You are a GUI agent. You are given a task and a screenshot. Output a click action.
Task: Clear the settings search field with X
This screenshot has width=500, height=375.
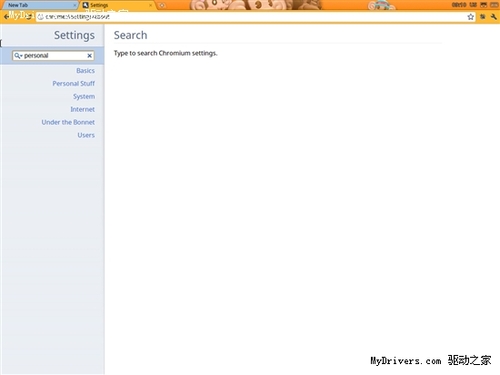pyautogui.click(x=89, y=56)
